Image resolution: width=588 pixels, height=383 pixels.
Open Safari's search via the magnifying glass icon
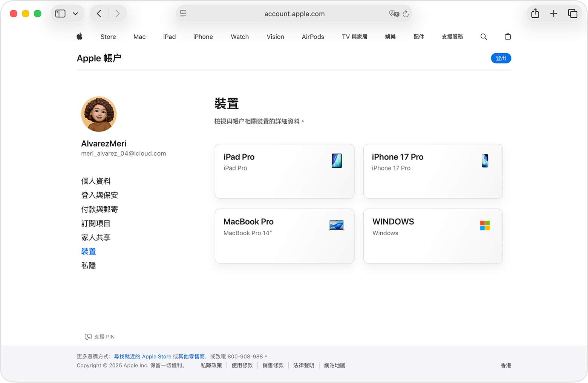pyautogui.click(x=484, y=37)
